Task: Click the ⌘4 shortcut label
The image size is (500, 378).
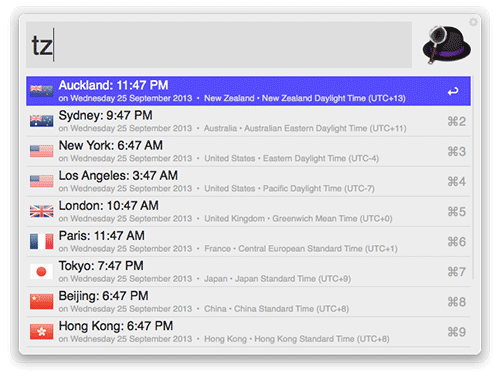Action: tap(456, 182)
